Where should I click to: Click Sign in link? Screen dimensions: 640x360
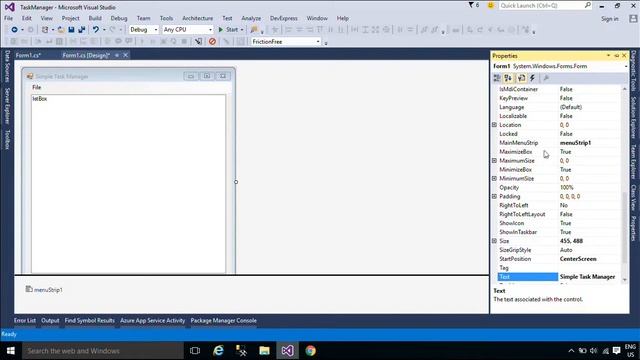(609, 19)
